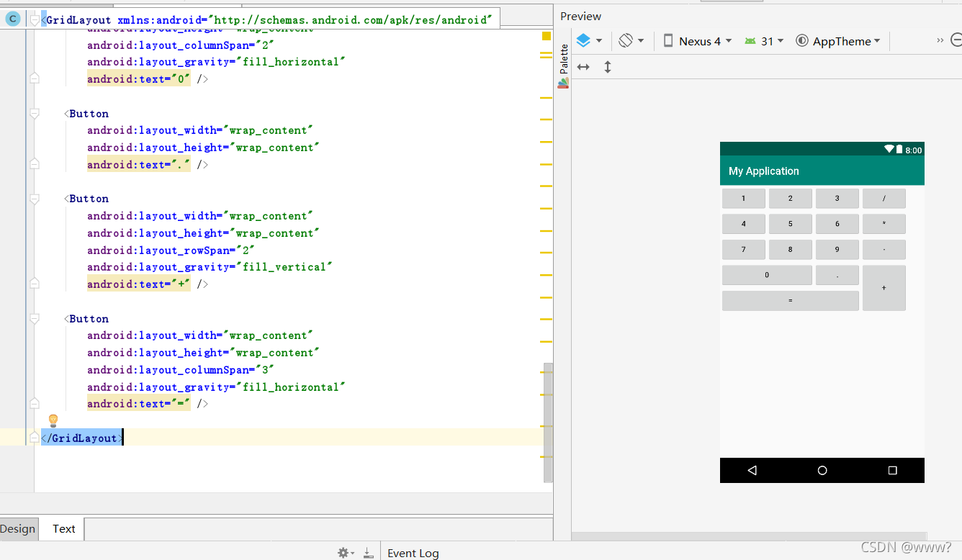Click the wifi signal icon in the preview status bar
This screenshot has width=962, height=560.
tap(889, 149)
